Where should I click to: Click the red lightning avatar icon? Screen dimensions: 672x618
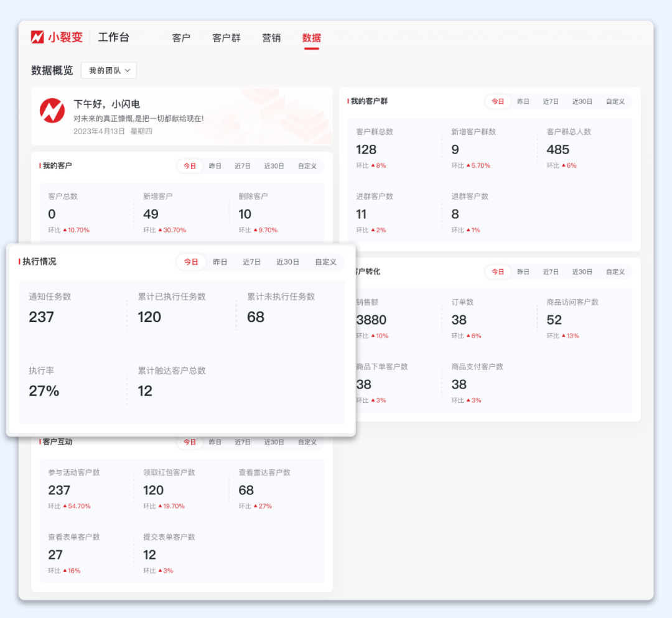point(52,111)
